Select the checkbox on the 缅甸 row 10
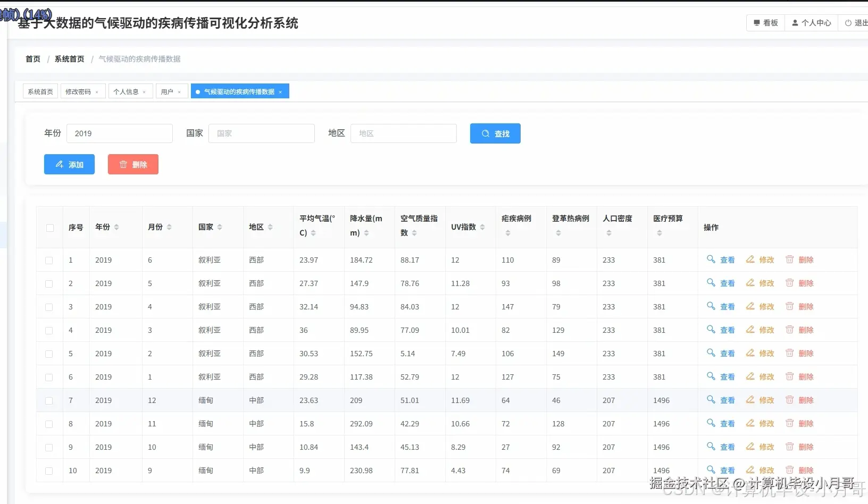This screenshot has width=868, height=504. tap(49, 471)
